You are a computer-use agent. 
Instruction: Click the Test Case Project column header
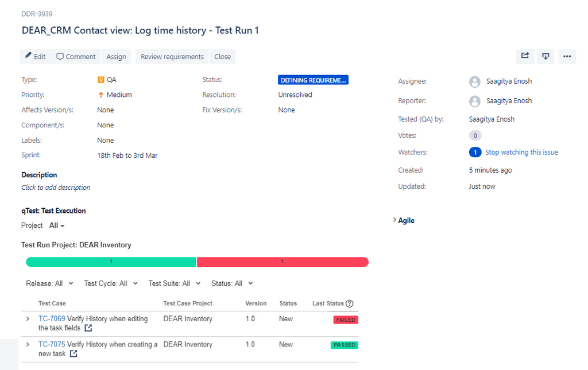click(188, 303)
